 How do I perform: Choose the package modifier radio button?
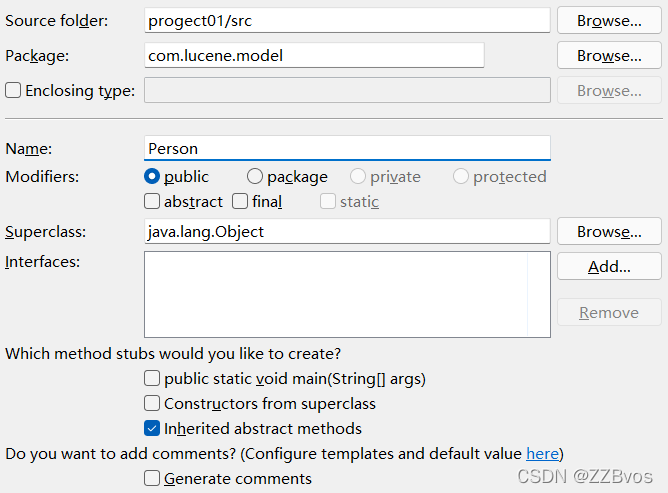[255, 177]
